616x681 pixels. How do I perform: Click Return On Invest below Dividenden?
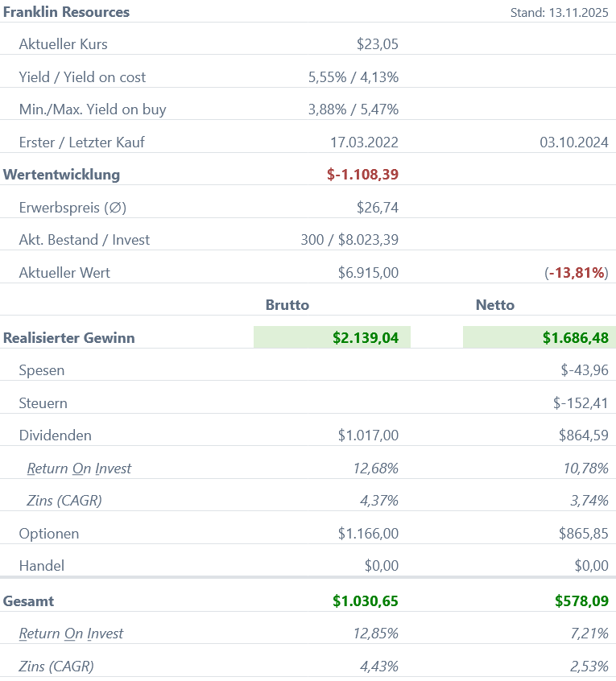pyautogui.click(x=79, y=468)
